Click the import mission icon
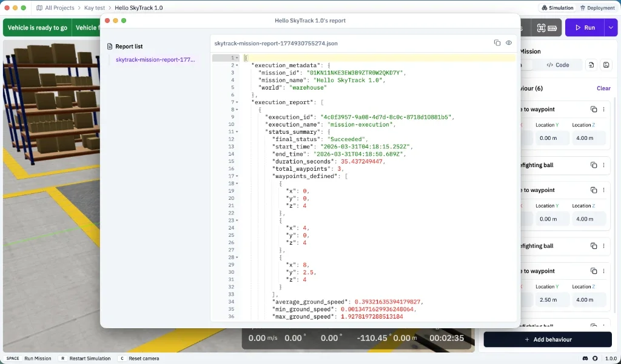This screenshot has width=621, height=364. pyautogui.click(x=591, y=65)
